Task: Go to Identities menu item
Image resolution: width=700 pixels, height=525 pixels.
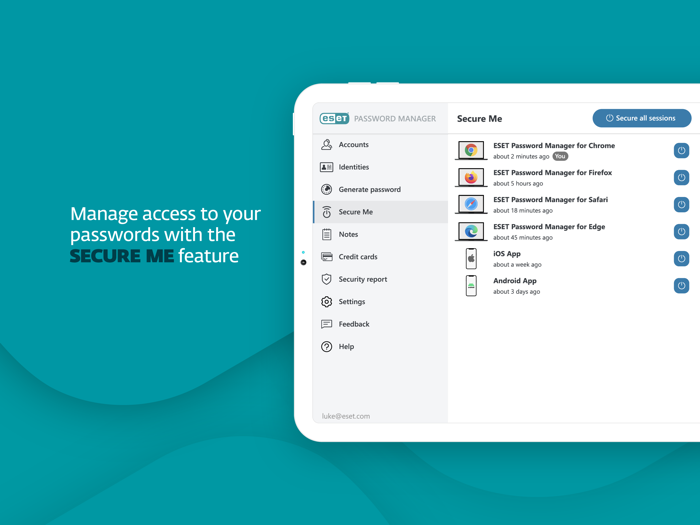Action: point(380,167)
